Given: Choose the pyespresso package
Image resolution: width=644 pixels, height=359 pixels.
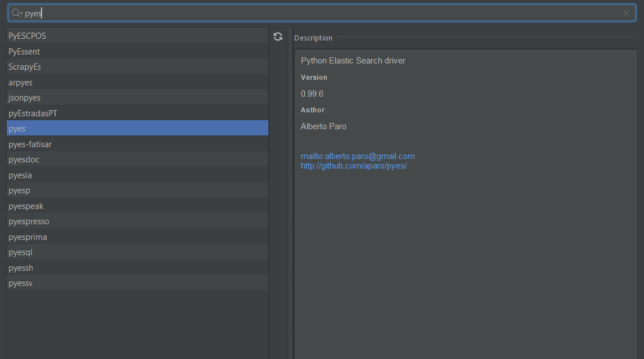Looking at the screenshot, I should (x=138, y=221).
